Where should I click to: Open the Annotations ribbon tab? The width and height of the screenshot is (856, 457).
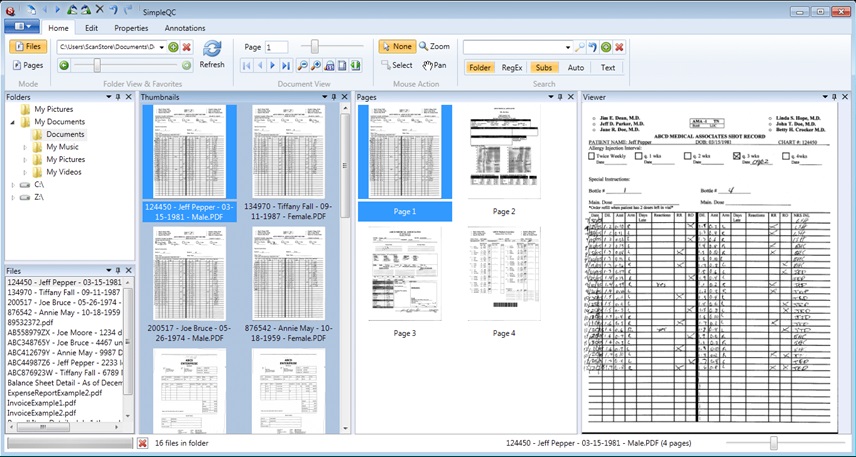pos(185,28)
